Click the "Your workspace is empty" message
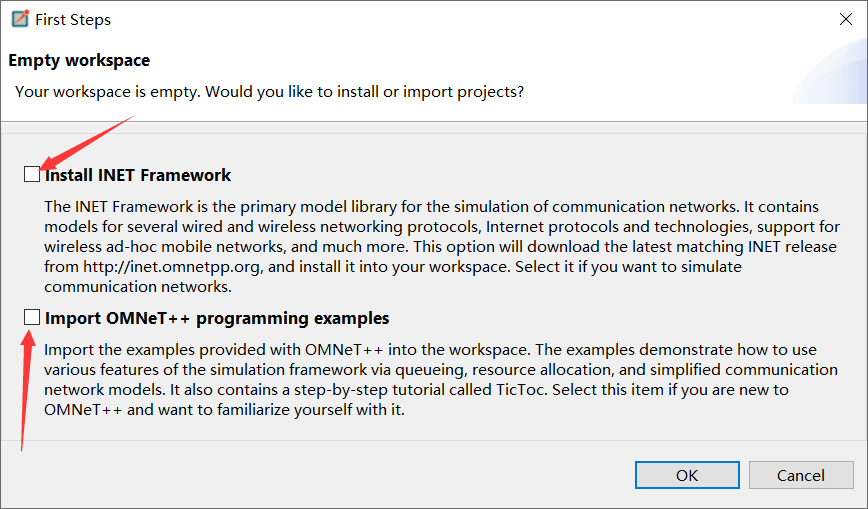Screen dimensions: 868x509 [269, 92]
